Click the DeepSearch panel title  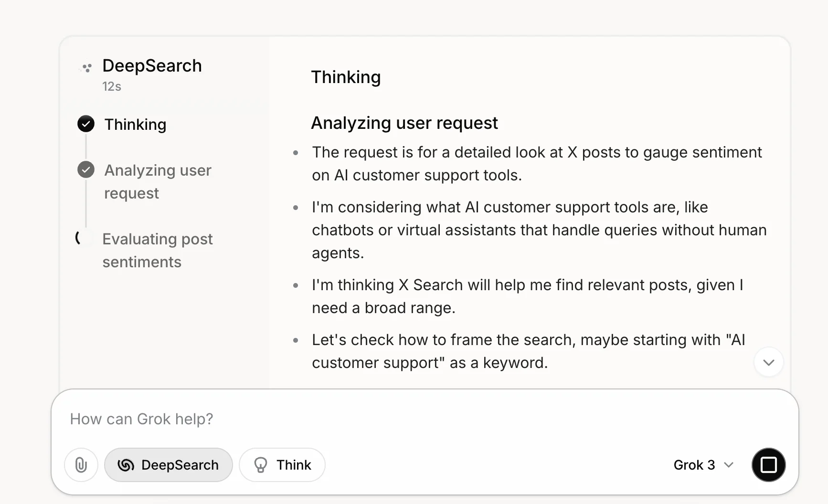(152, 66)
